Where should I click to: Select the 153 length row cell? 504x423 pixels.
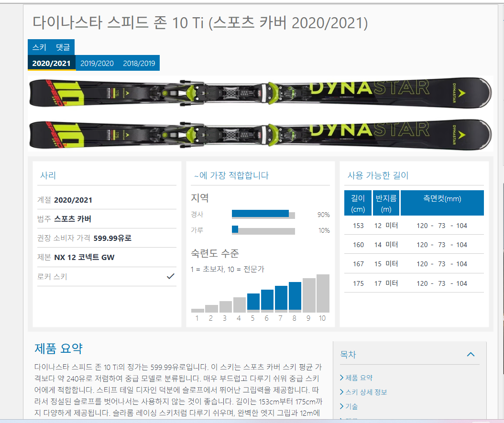(x=358, y=226)
